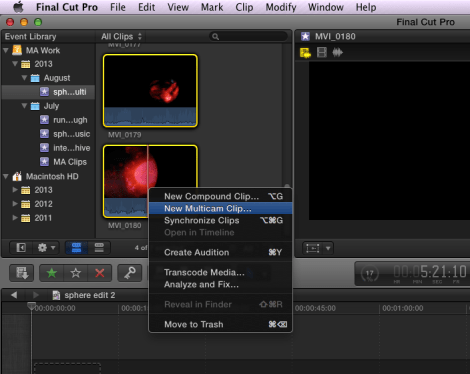Viewport: 470px width, 374px height.
Task: Expand the 2011 folder
Action: (x=15, y=218)
